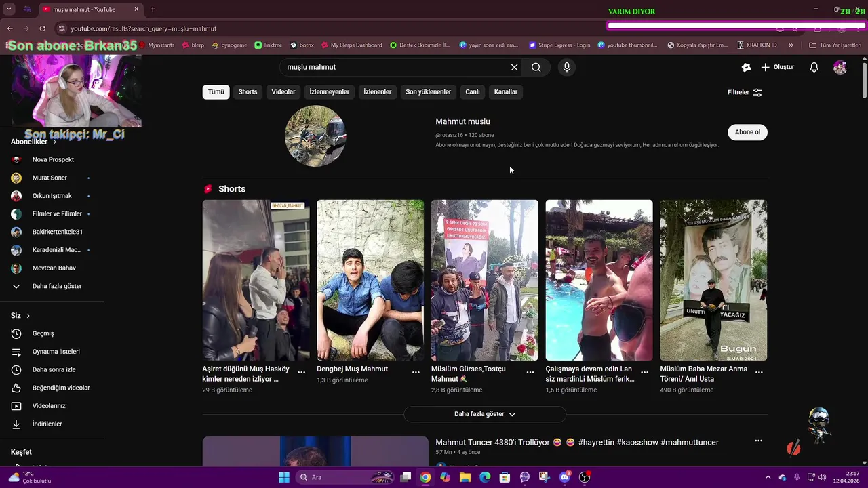Expand Daha fazla göster under Shorts

click(485, 414)
